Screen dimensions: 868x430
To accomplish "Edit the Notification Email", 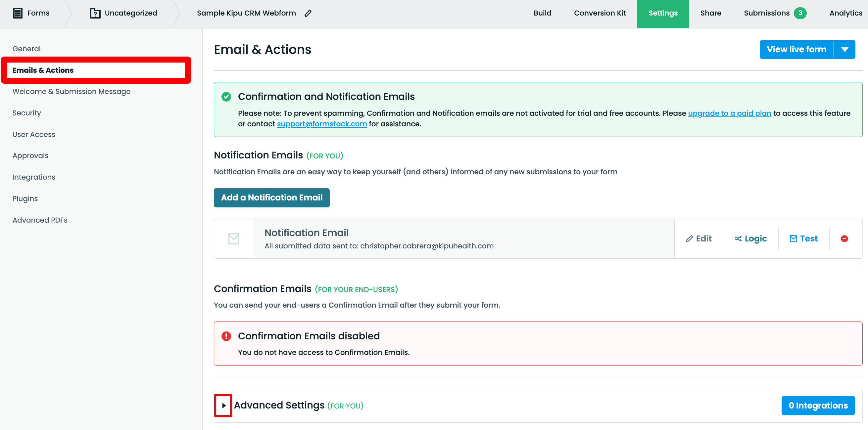I will click(x=699, y=239).
